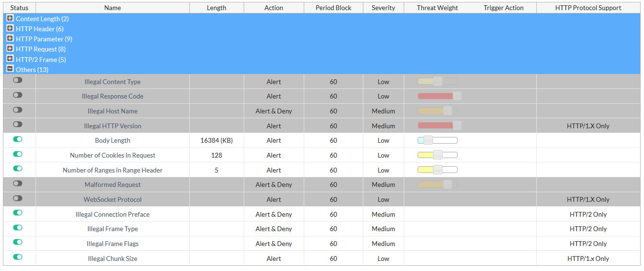Click the Illegal Frame Flags rule name
Viewport: 644px width, 271px height.
coord(112,244)
